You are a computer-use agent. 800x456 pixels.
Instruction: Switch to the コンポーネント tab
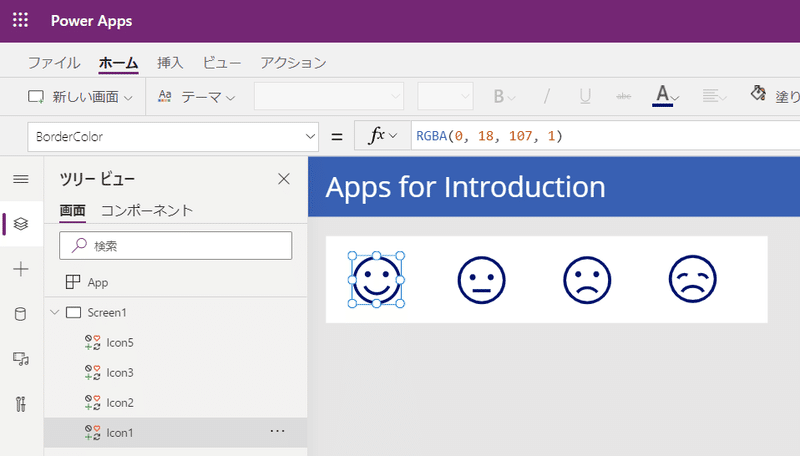[x=147, y=210]
